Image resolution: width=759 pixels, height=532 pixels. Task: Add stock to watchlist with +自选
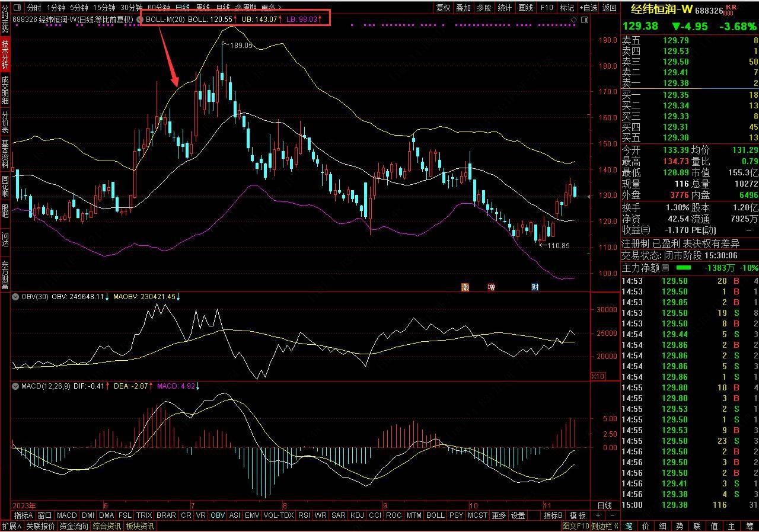[x=588, y=8]
